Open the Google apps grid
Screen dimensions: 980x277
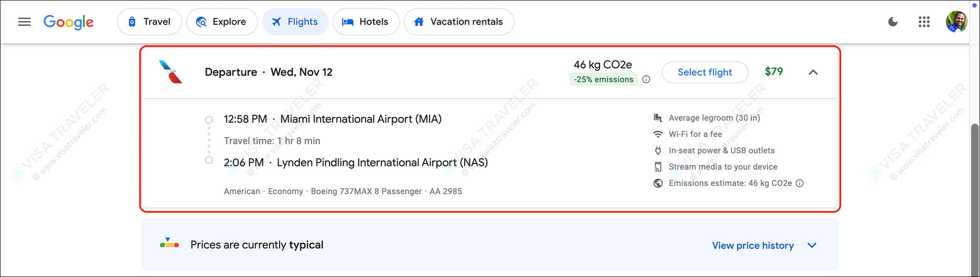point(924,22)
